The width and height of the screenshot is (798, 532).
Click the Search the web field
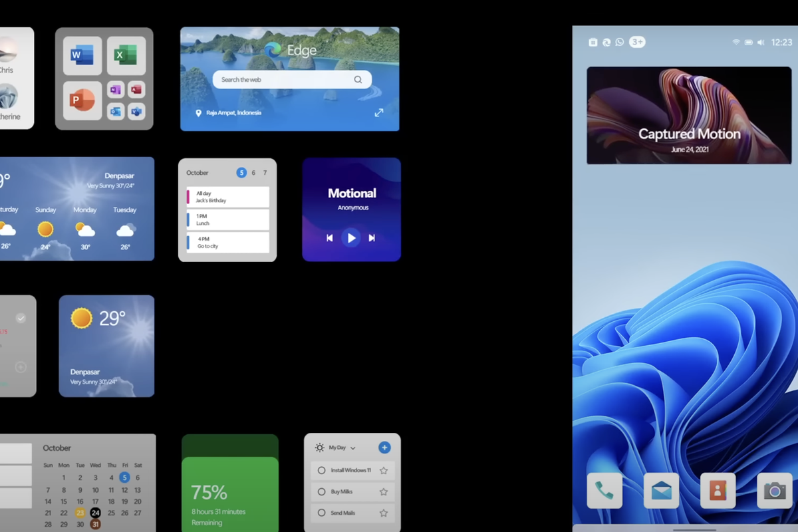[x=283, y=80]
